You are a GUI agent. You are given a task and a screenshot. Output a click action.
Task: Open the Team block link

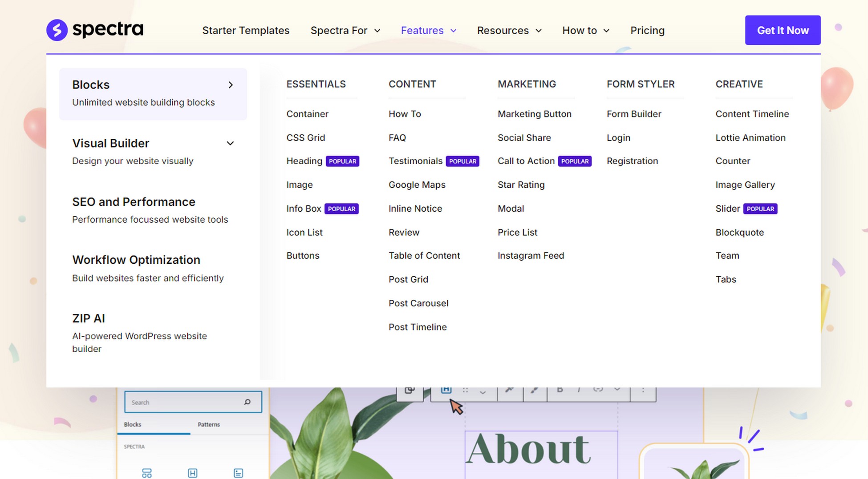coord(727,256)
